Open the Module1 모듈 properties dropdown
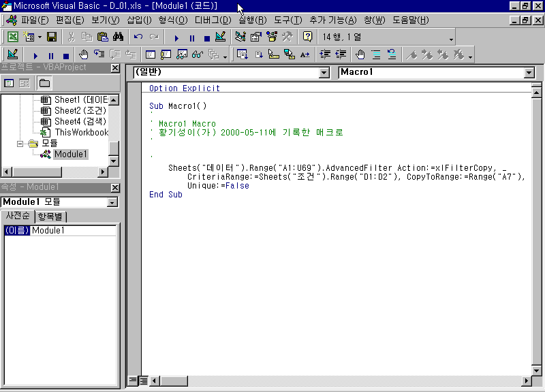 click(x=112, y=202)
